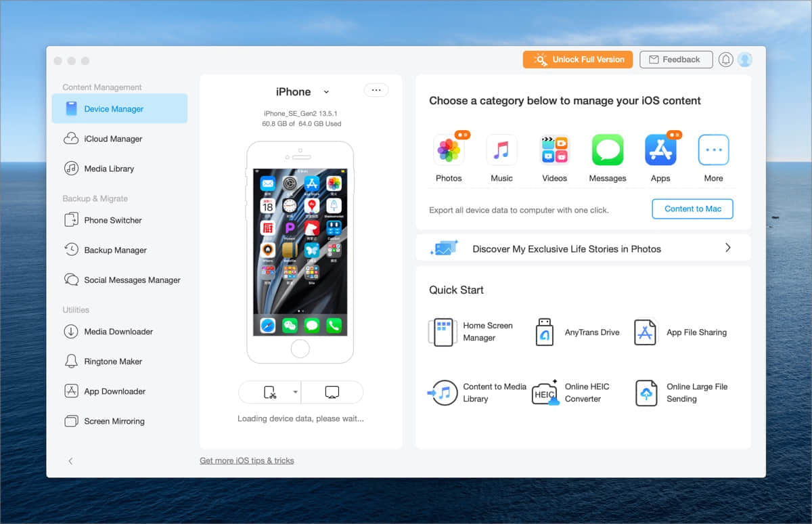The image size is (812, 524).
Task: Select Device Manager in the sidebar
Action: click(x=120, y=108)
